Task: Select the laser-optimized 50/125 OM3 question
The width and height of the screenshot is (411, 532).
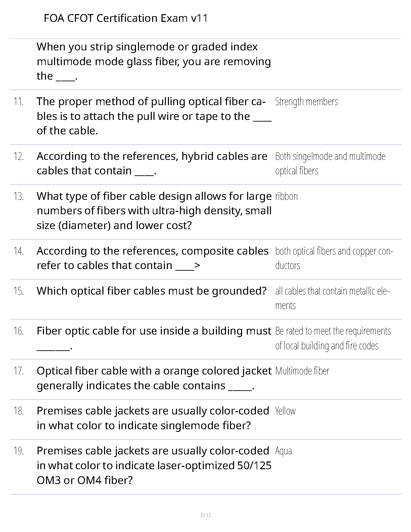Action: click(x=154, y=465)
